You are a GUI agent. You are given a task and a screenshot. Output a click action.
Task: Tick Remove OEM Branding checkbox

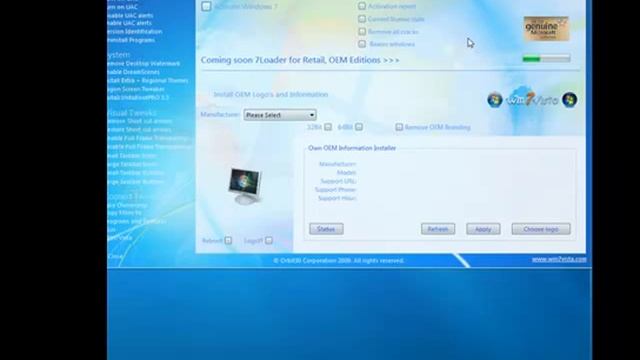(399, 127)
